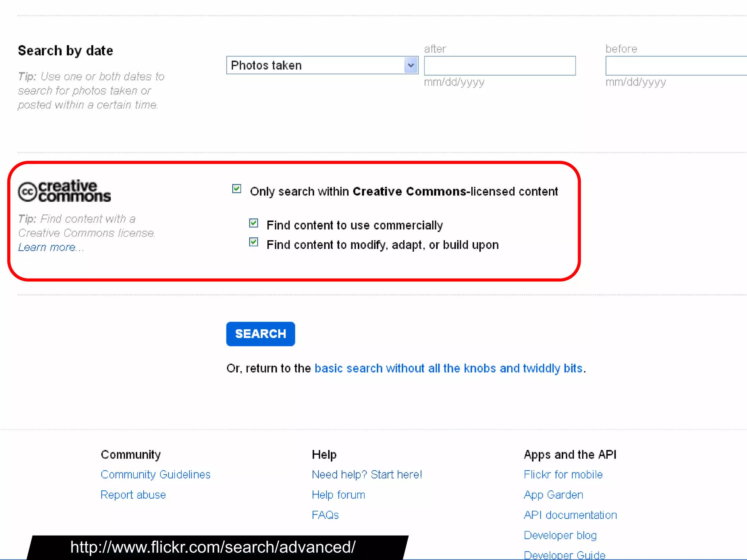The height and width of the screenshot is (560, 747).
Task: Open Flickr for mobile link
Action: (563, 474)
